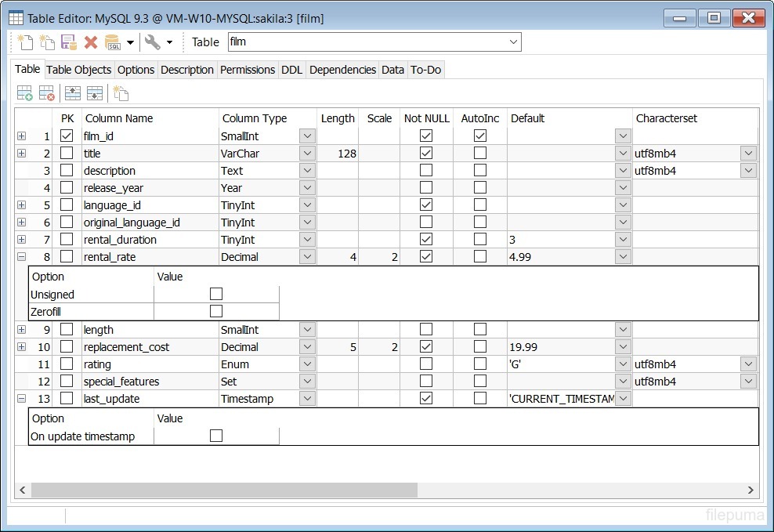Open Column Type dropdown for title column
Viewport: 774px width, 532px height.
point(307,154)
